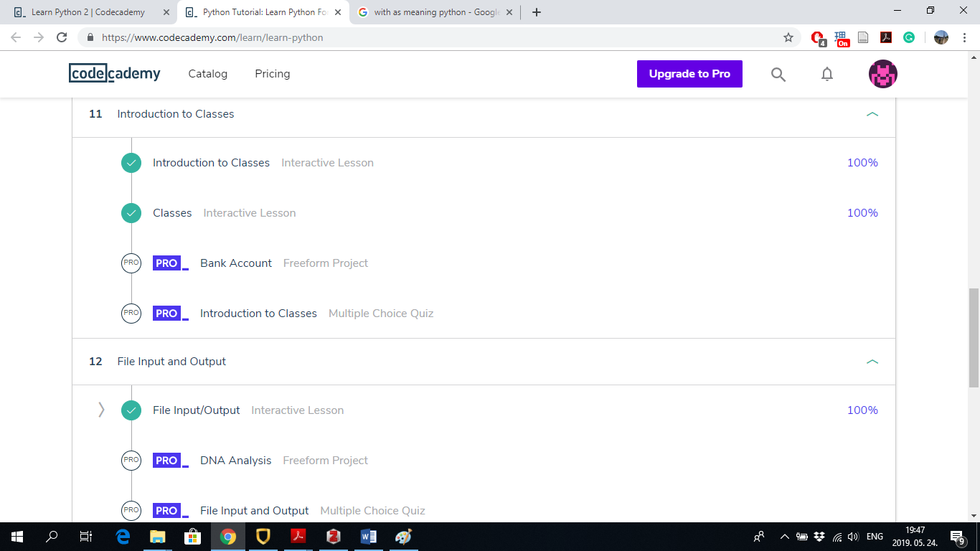
Task: Click the PRO circle beside DNA Analysis
Action: click(131, 461)
